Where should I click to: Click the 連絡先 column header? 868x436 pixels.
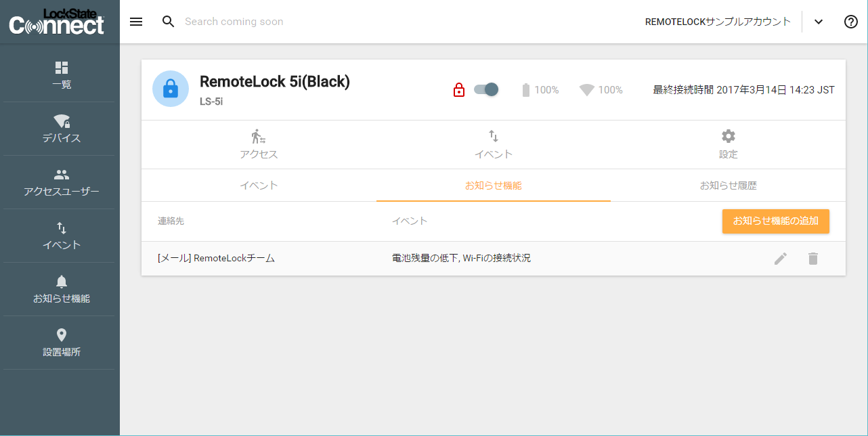click(171, 221)
